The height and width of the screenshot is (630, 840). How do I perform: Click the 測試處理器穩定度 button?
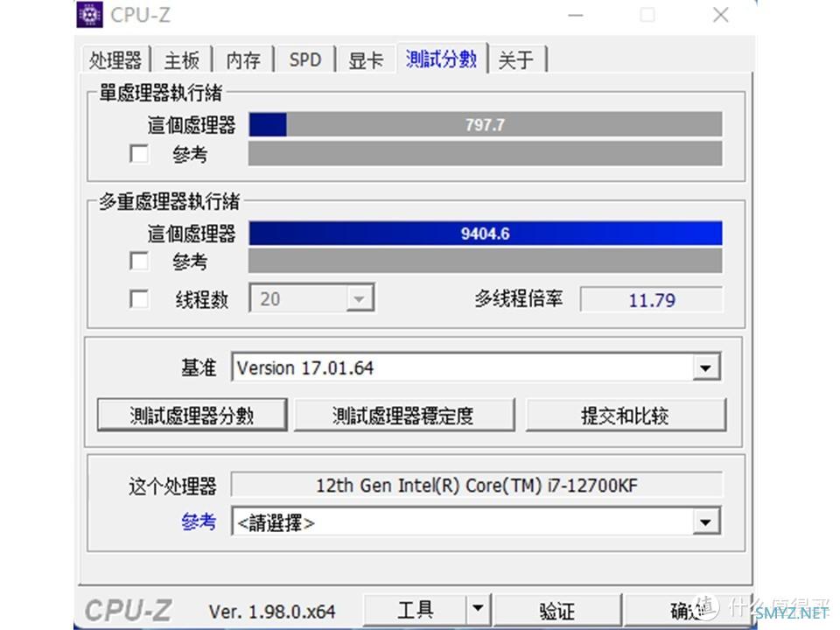pyautogui.click(x=404, y=415)
